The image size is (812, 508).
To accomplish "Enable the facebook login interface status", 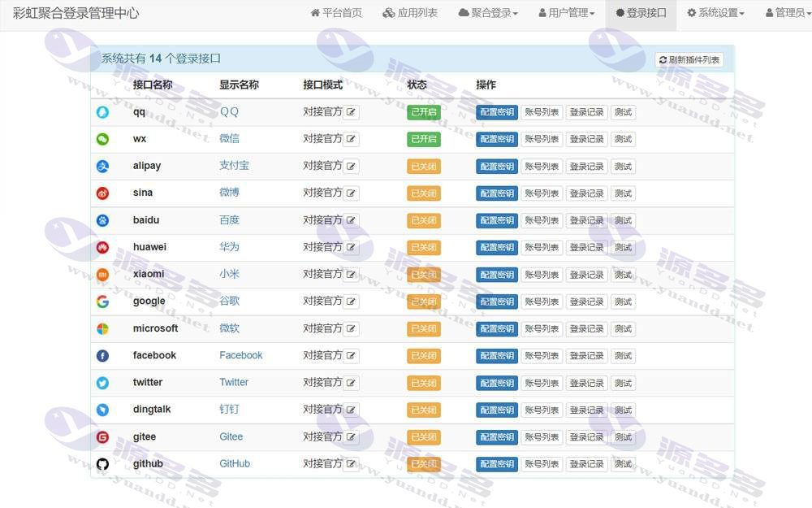I will click(x=424, y=356).
